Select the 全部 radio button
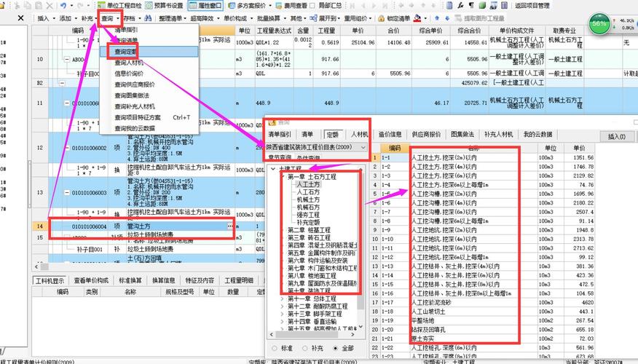Image resolution: width=638 pixels, height=364 pixels. 335,348
